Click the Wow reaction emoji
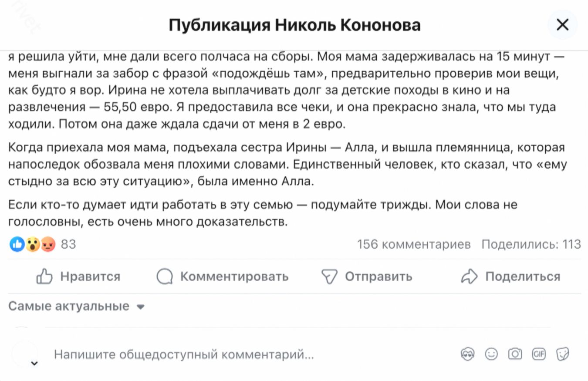 click(x=32, y=244)
